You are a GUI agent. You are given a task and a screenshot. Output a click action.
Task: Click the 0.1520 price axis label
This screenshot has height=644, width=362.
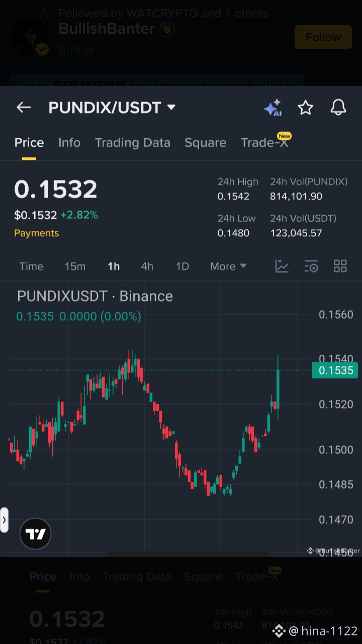[336, 404]
